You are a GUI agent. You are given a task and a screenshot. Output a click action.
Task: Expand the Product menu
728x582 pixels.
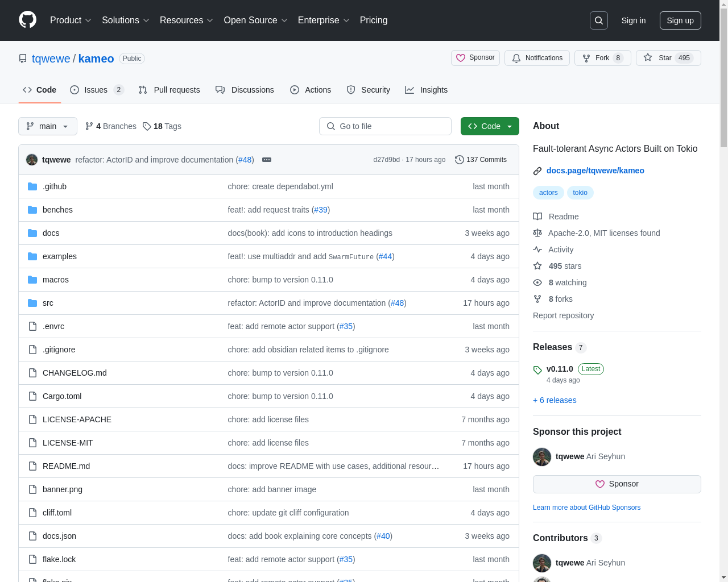(x=71, y=20)
